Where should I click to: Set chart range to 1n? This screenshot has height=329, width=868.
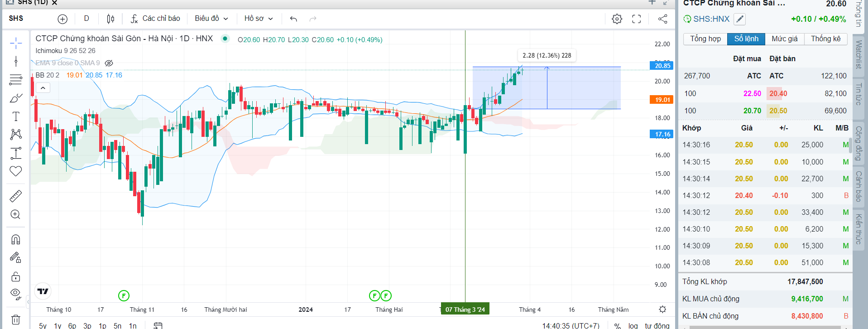[x=133, y=326]
